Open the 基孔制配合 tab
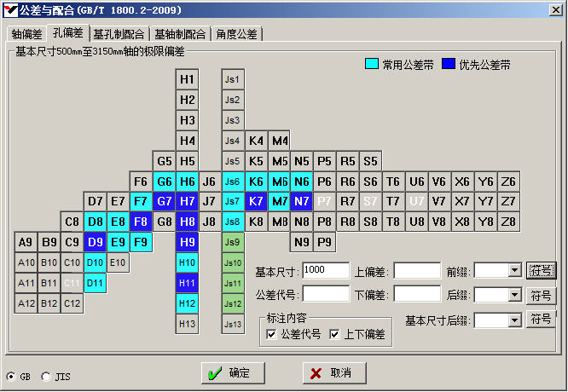The width and height of the screenshot is (568, 392). (119, 34)
